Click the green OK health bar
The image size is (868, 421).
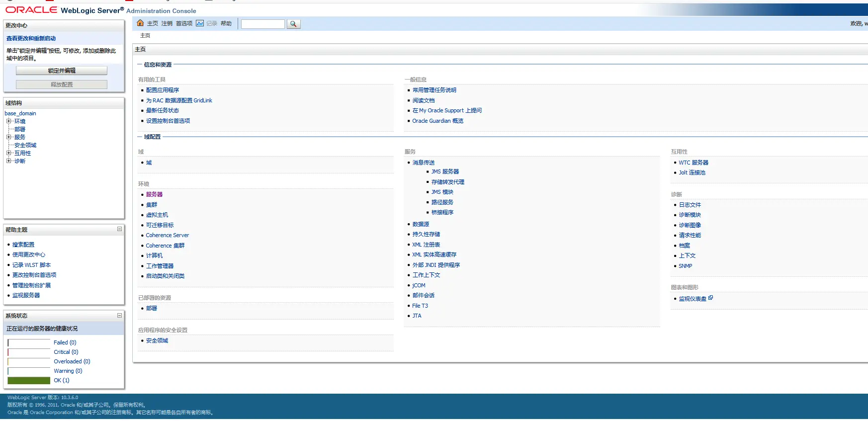pos(29,380)
